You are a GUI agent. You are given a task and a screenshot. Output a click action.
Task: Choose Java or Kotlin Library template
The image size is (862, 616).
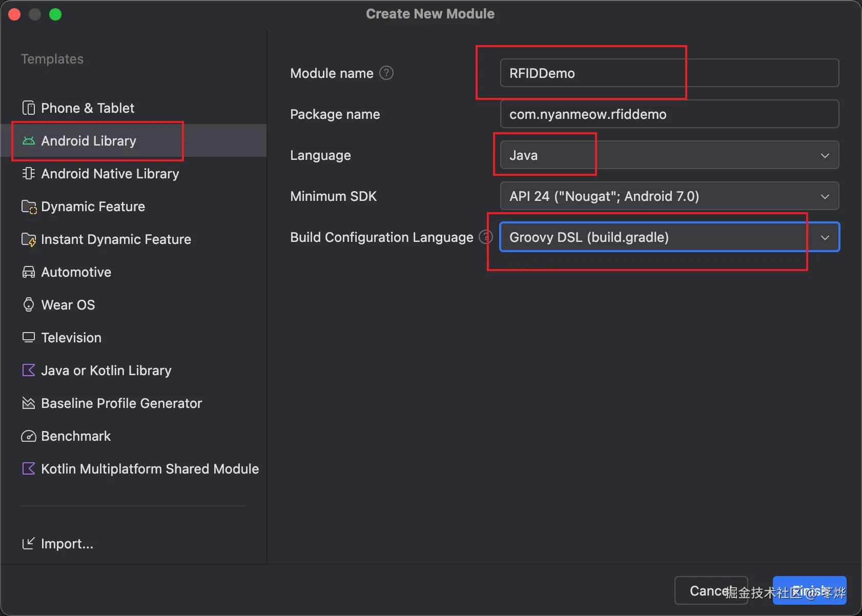tap(106, 371)
